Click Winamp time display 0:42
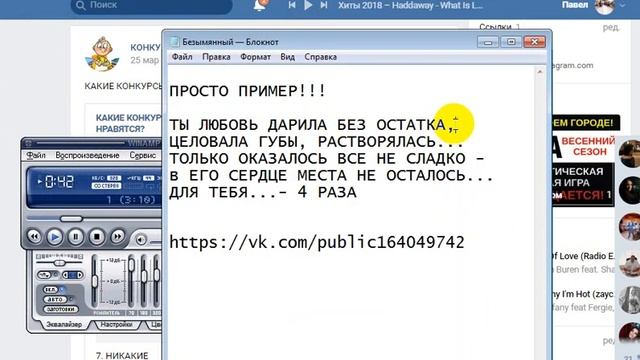This screenshot has width=640, height=360. click(59, 181)
